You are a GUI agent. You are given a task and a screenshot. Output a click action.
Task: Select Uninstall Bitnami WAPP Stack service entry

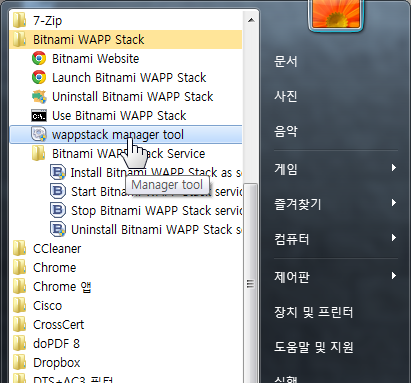[x=156, y=230]
